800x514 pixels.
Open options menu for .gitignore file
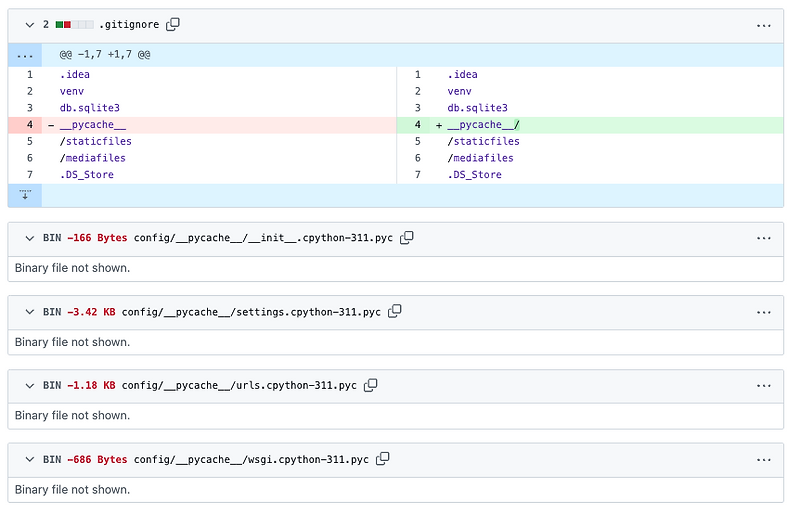tap(764, 26)
